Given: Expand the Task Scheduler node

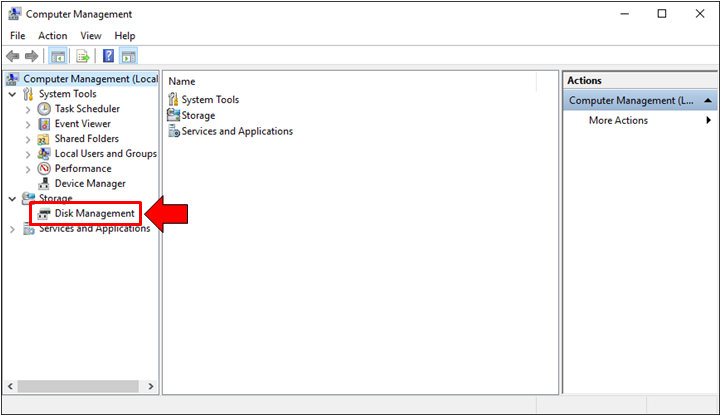Looking at the screenshot, I should pos(28,110).
